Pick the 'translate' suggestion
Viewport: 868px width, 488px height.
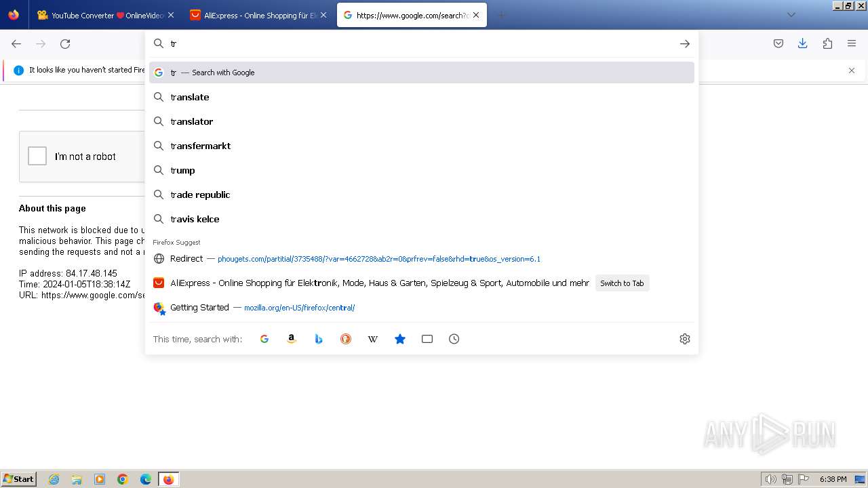[x=422, y=97]
